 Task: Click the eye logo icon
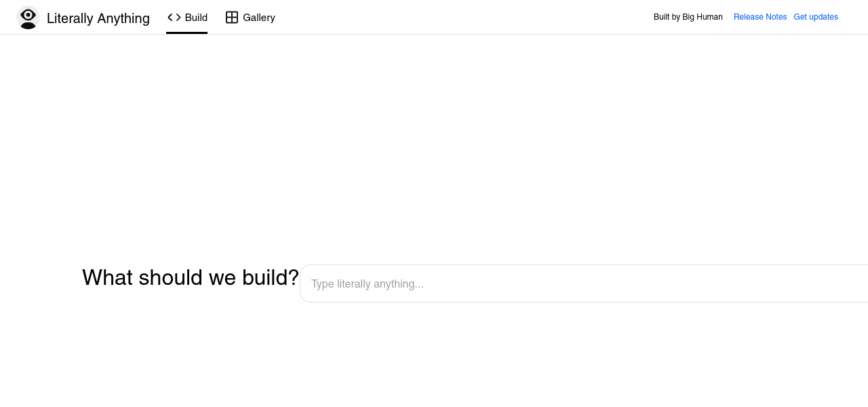click(x=28, y=17)
